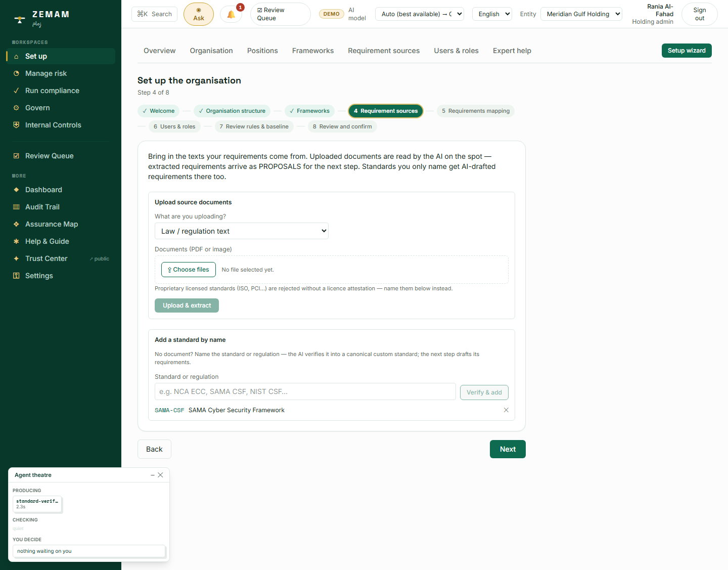Open the English language dropdown
This screenshot has width=728, height=570.
point(492,14)
